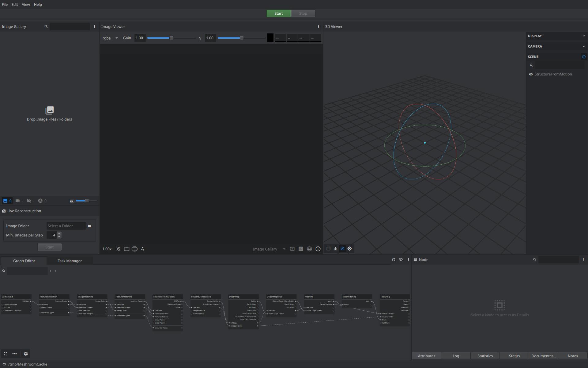The height and width of the screenshot is (368, 588).
Task: Click the refresh icon in Graph Editor
Action: point(394,260)
